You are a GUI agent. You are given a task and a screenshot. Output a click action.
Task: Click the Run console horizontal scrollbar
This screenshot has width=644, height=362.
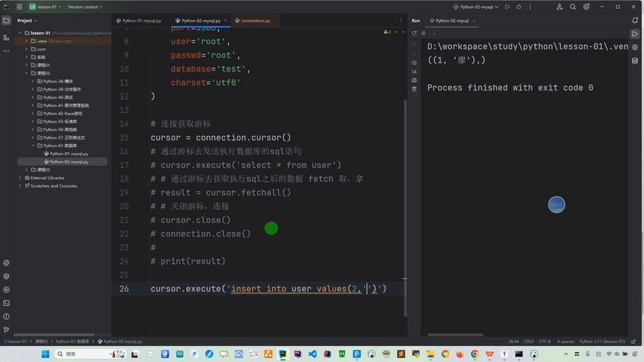[455, 334]
